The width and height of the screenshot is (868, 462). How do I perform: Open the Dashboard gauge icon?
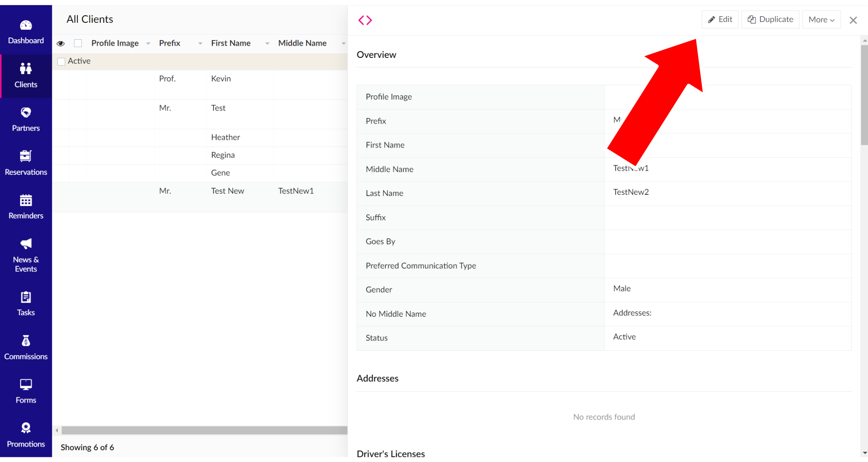click(x=26, y=26)
